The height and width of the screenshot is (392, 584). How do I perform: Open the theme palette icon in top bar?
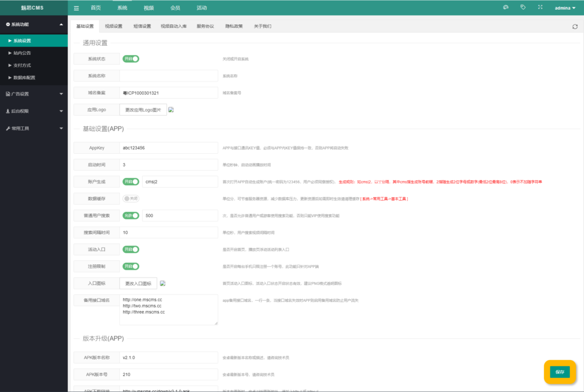[x=505, y=7]
